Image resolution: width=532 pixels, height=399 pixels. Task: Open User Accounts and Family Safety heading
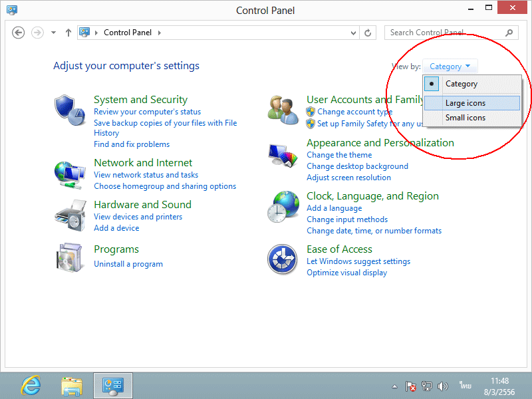tap(365, 99)
